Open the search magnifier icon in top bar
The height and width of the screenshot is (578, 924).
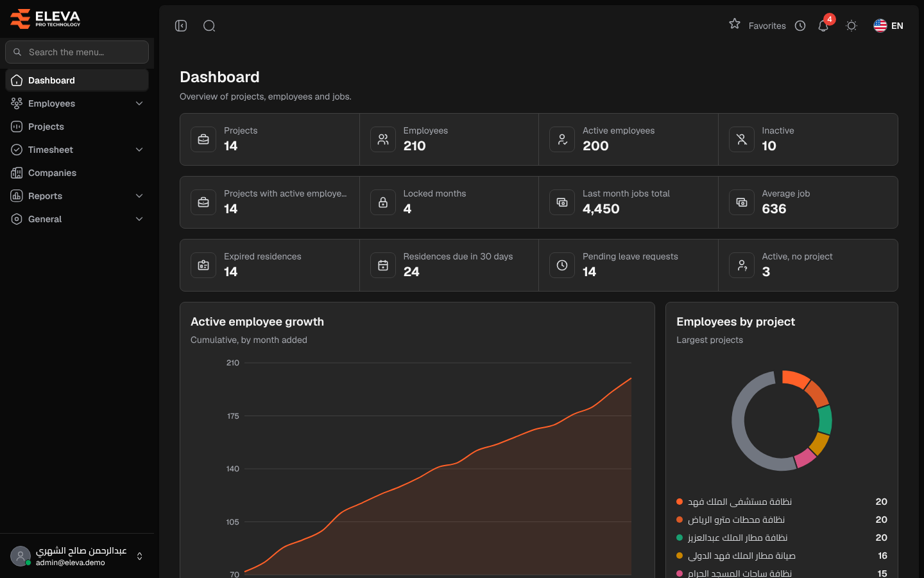209,26
